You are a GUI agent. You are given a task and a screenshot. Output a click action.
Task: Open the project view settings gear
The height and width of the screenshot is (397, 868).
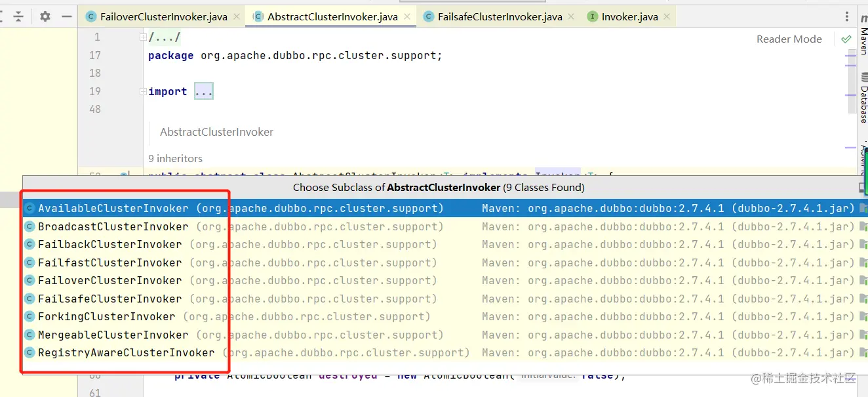tap(45, 16)
